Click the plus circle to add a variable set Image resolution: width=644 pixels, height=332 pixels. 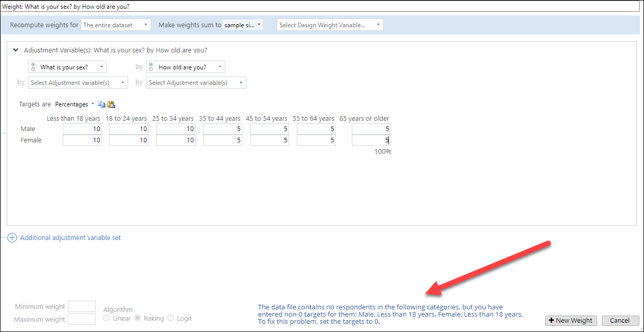click(12, 238)
